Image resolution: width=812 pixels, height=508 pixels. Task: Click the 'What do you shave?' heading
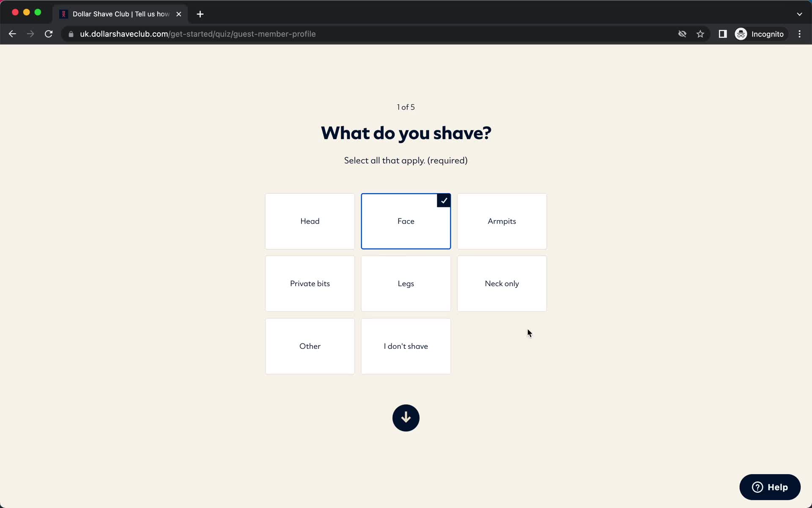point(406,133)
